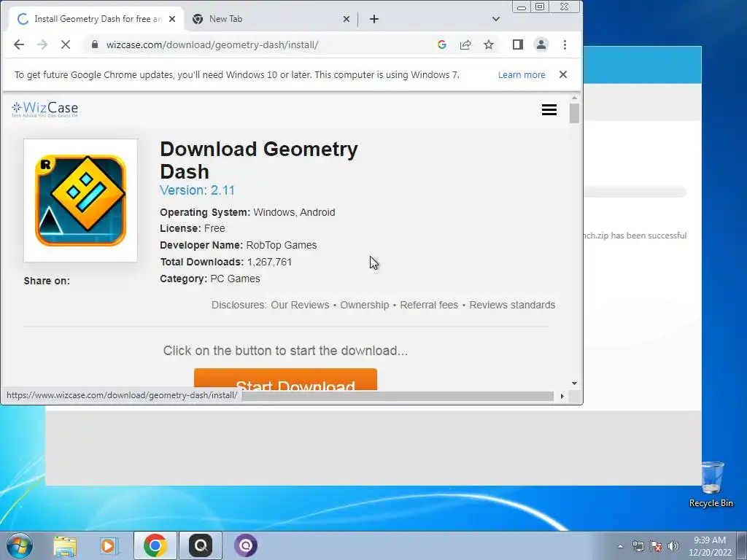Click the Version: 2.11 text
This screenshot has height=560, width=747.
coord(197,190)
